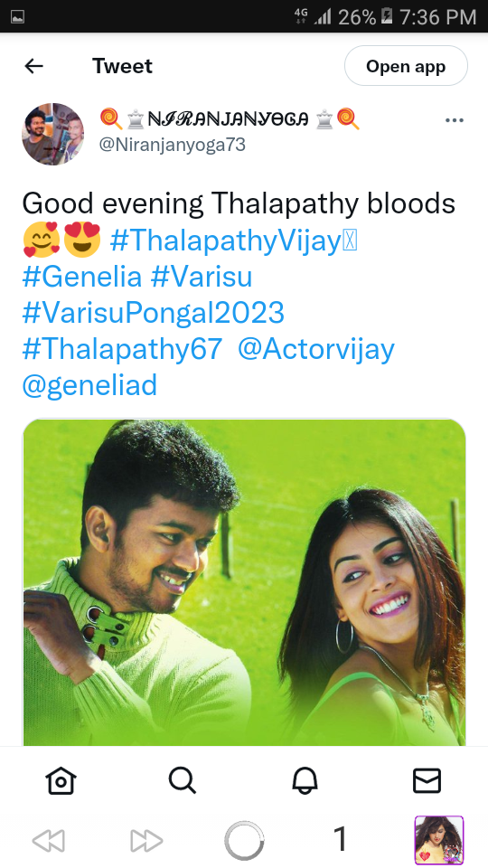Open the #VarisuPongal2023 hashtag
The width and height of the screenshot is (488, 868).
click(154, 313)
